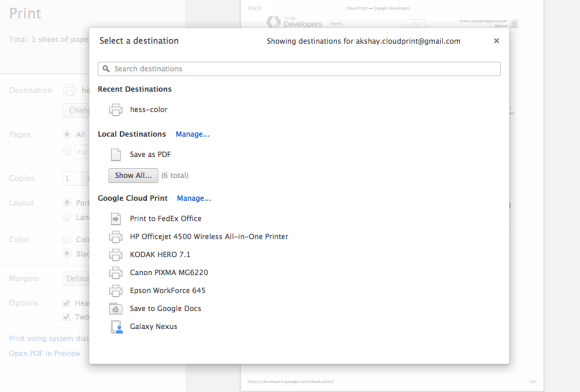Pick the Print to FedEx Office icon
This screenshot has height=392, width=580.
click(116, 219)
